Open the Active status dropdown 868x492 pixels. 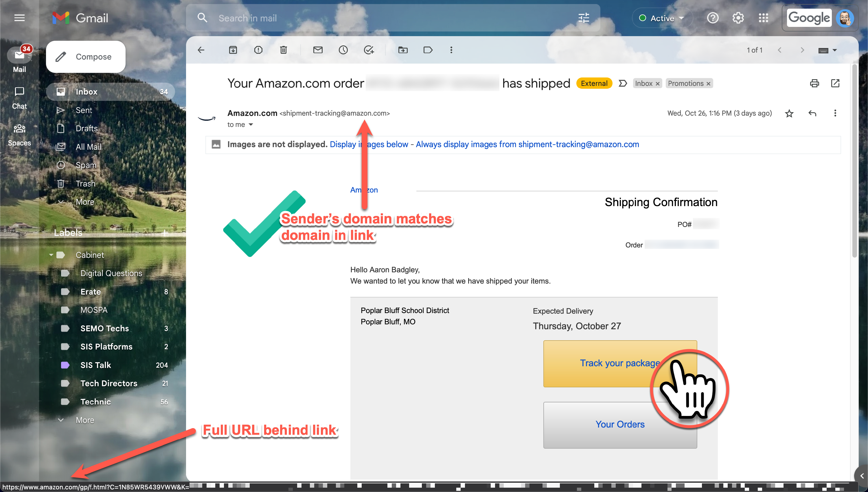pyautogui.click(x=662, y=18)
